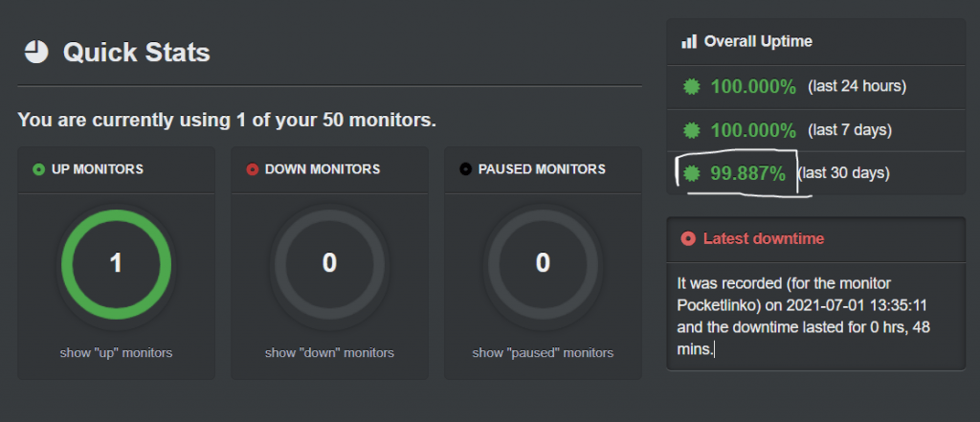Click green badge beside 99.887% uptime
This screenshot has width=980, height=422.
pyautogui.click(x=691, y=173)
